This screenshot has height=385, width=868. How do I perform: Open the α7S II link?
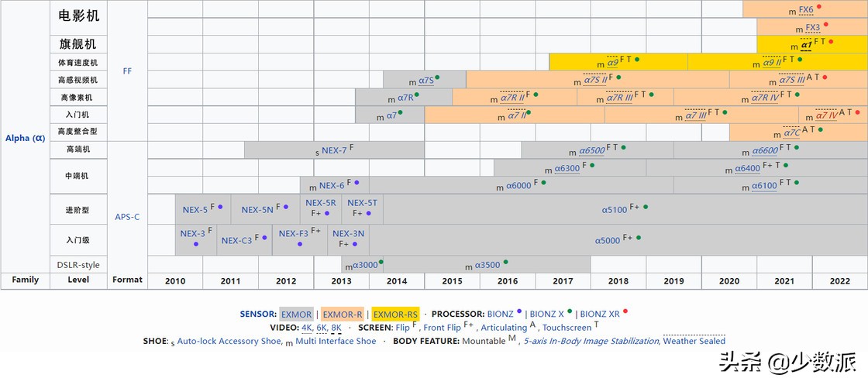click(x=596, y=81)
